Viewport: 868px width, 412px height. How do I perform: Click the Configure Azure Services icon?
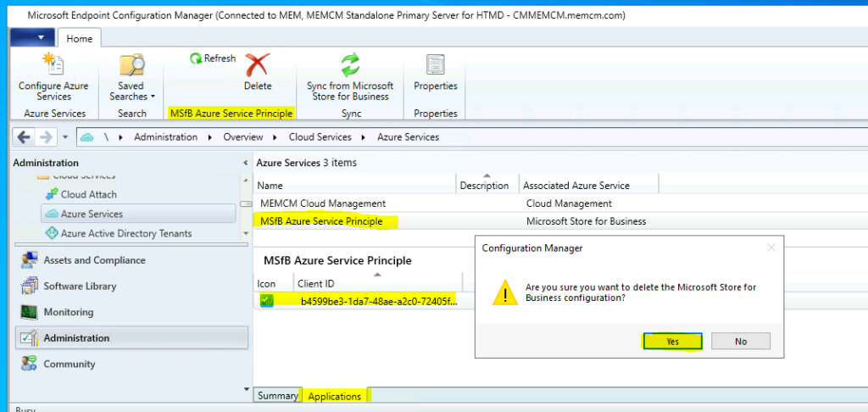pyautogui.click(x=53, y=64)
